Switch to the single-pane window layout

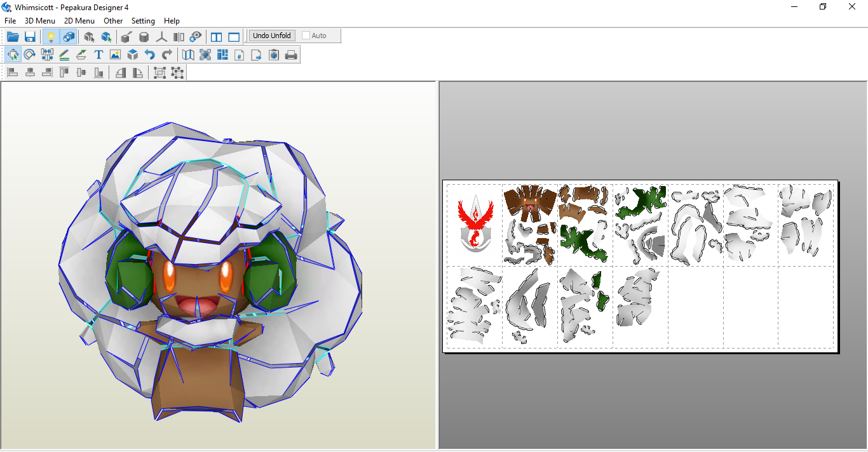234,36
